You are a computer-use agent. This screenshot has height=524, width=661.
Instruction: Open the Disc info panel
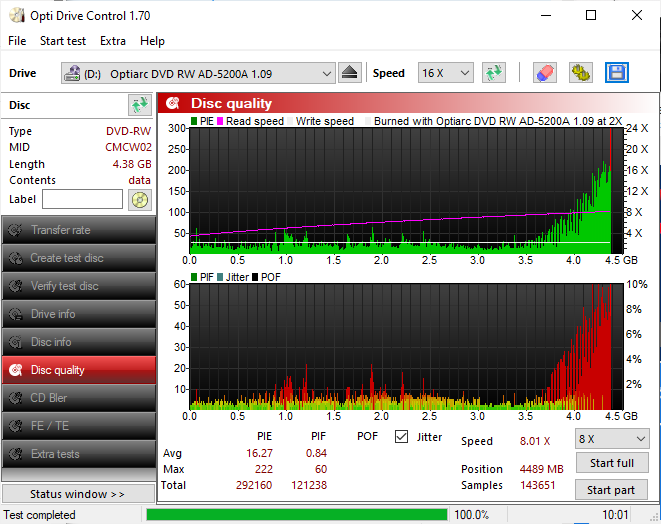(79, 342)
